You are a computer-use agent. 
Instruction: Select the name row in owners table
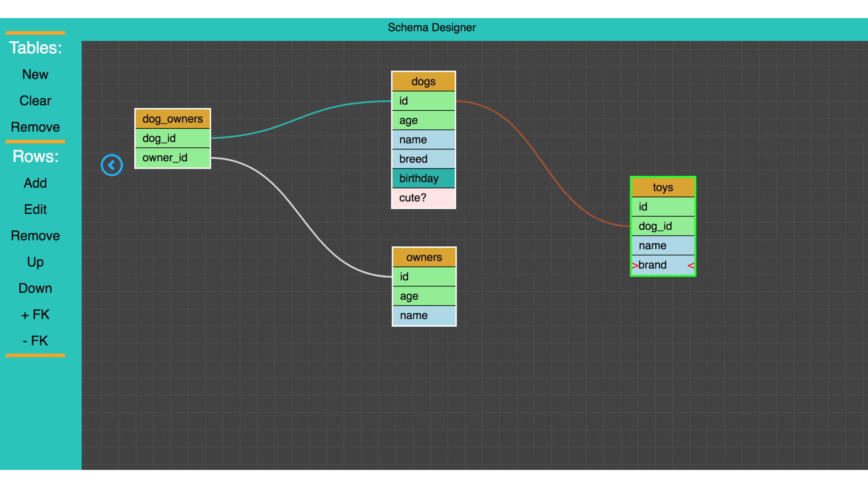click(424, 315)
